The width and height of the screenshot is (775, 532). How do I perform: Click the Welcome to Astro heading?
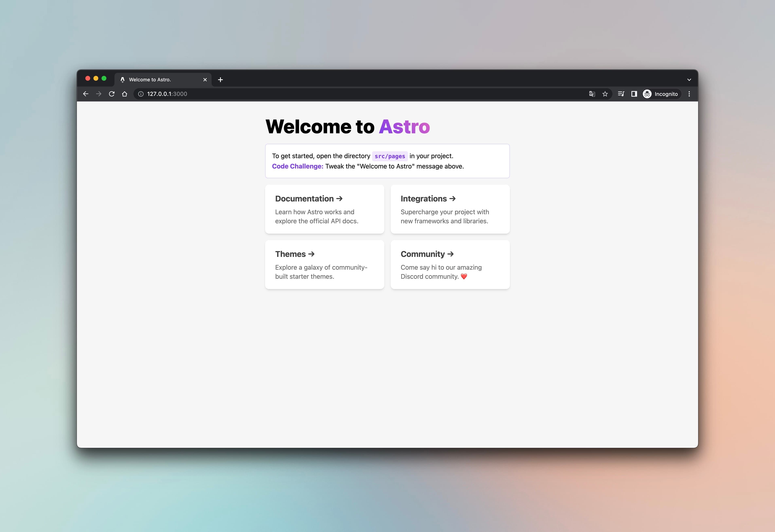[x=347, y=126]
